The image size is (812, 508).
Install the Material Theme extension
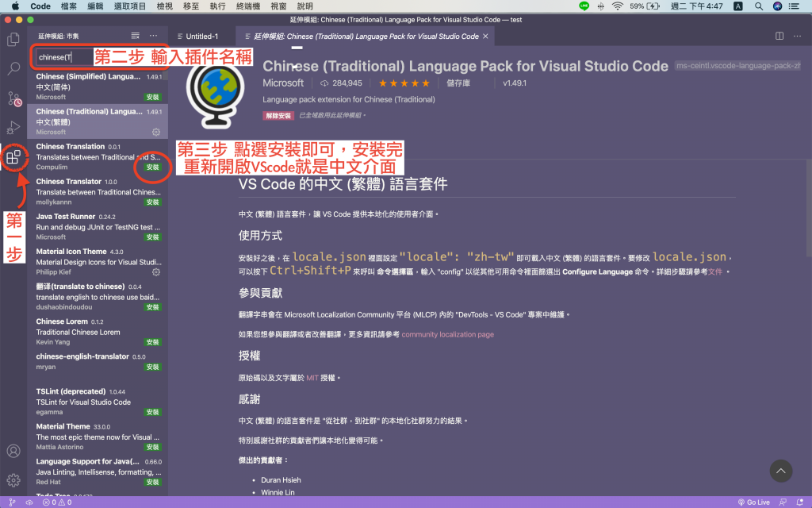pyautogui.click(x=153, y=448)
